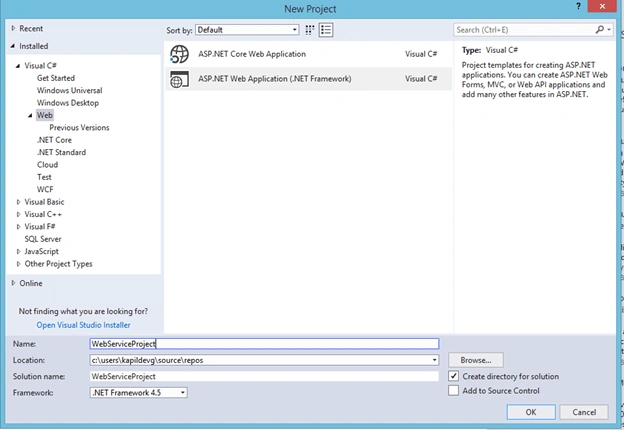The image size is (624, 430).
Task: Collapse the Visual C# node arrow
Action: click(18, 66)
